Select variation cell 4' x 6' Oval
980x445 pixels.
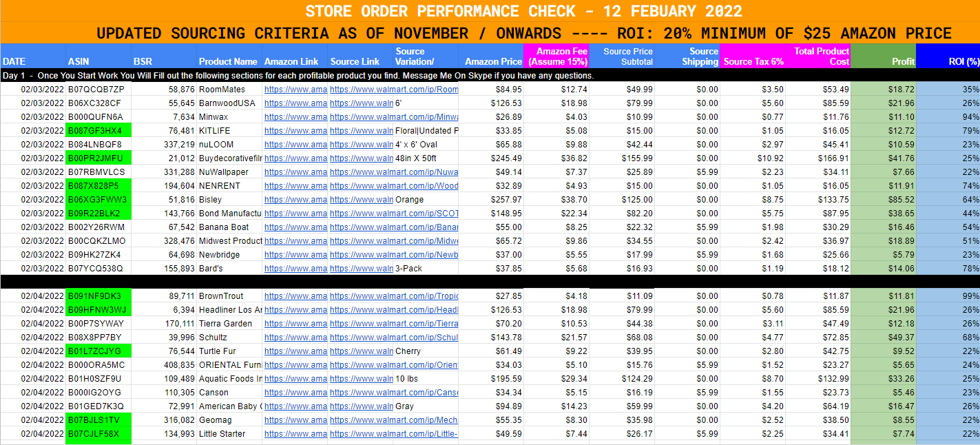click(426, 144)
